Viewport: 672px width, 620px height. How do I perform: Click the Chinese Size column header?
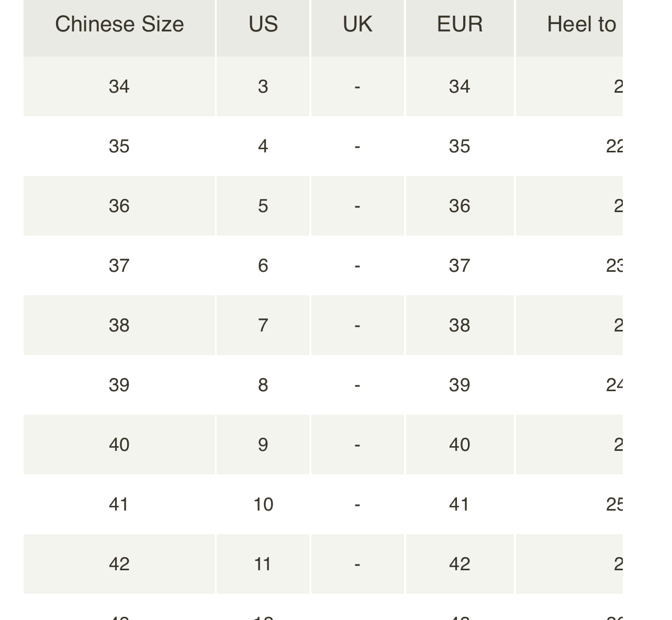point(119,25)
